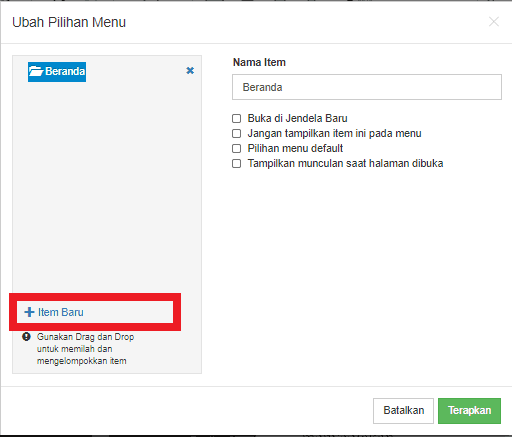This screenshot has height=437, width=512.
Task: Check Pilihan menu default
Action: point(236,148)
